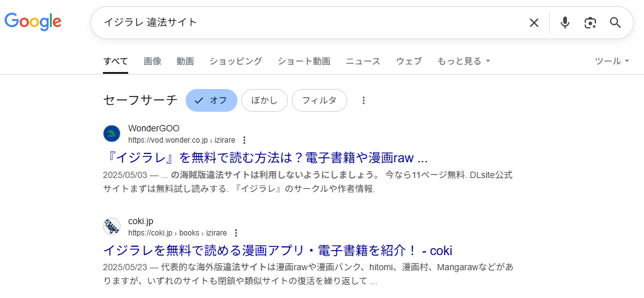Click the セーフサーチ label
Screen dimensions: 644x298
[x=140, y=100]
